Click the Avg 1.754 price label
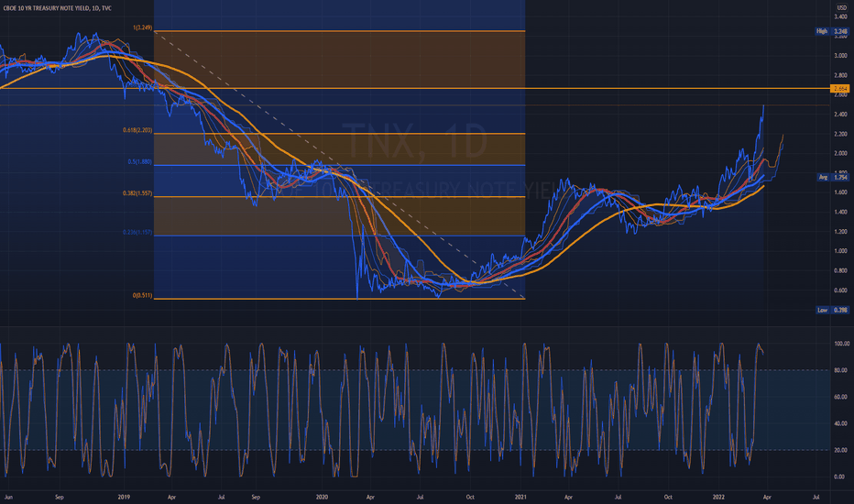Screen dimensions: 854x504 (x=833, y=177)
